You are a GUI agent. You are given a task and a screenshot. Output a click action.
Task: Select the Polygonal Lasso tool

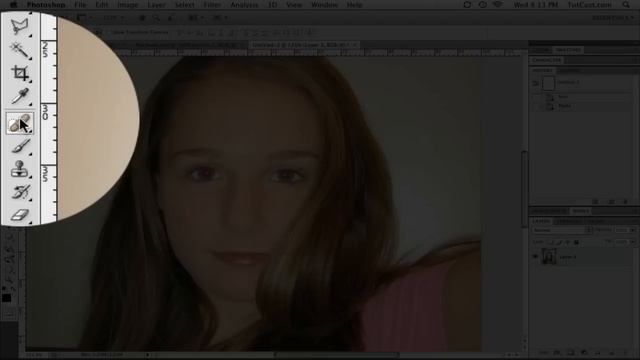pos(20,27)
